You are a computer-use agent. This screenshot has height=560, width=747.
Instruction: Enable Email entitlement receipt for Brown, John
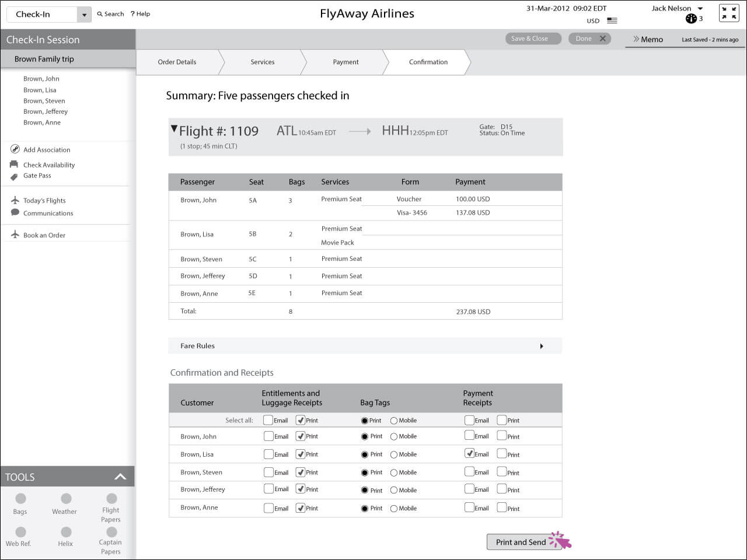coord(267,436)
